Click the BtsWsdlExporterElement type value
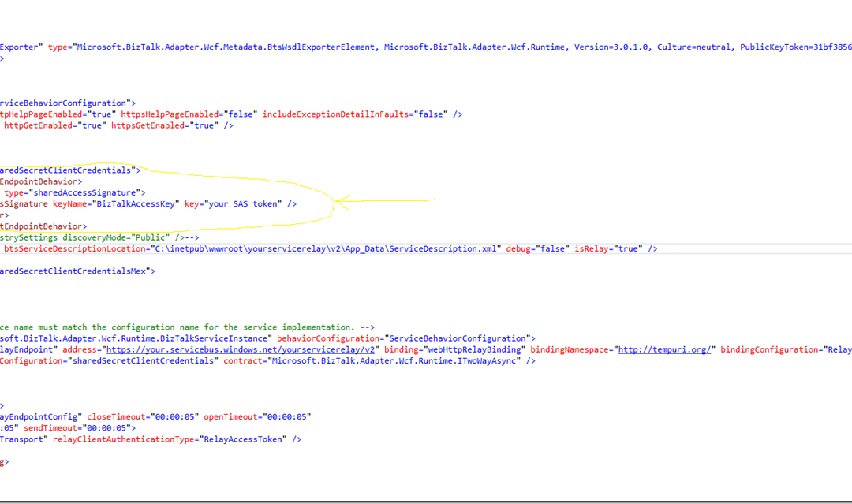 226,47
